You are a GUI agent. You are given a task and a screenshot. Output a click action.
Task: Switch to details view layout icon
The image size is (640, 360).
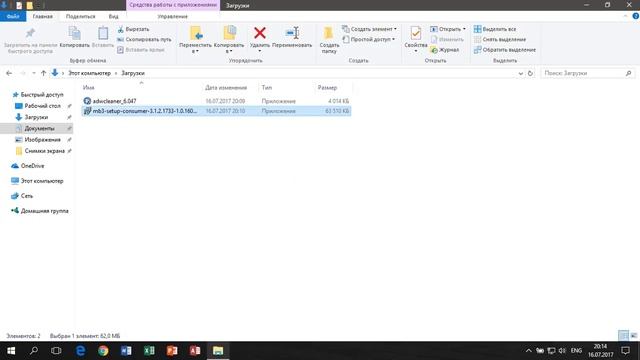[x=623, y=336]
